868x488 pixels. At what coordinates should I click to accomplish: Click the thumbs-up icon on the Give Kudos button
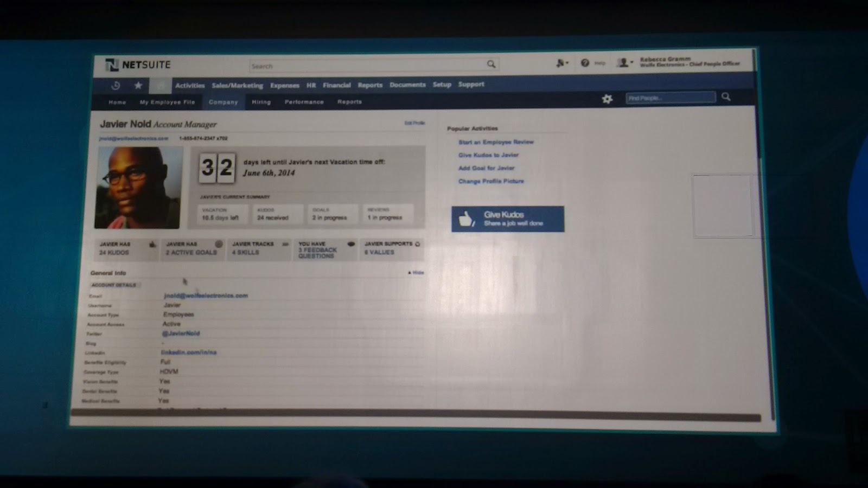(x=467, y=219)
